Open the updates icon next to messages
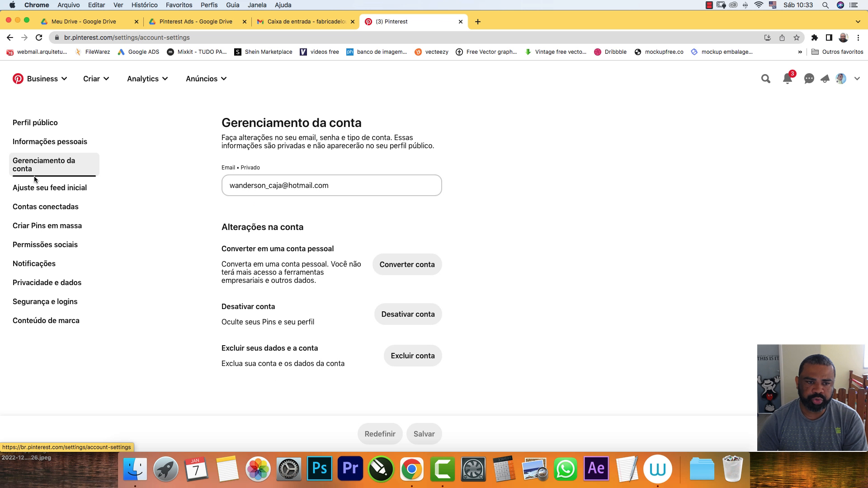 825,78
